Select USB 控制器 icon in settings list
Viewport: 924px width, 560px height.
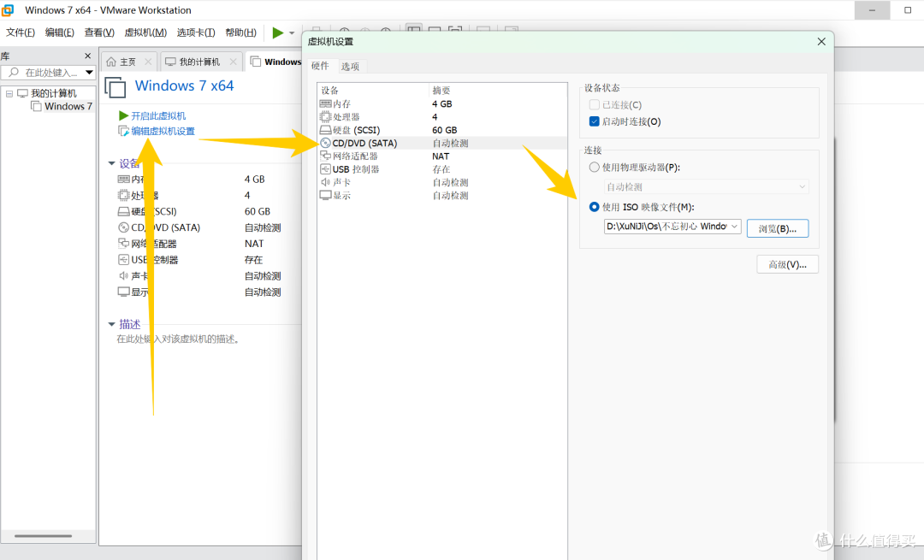point(325,169)
